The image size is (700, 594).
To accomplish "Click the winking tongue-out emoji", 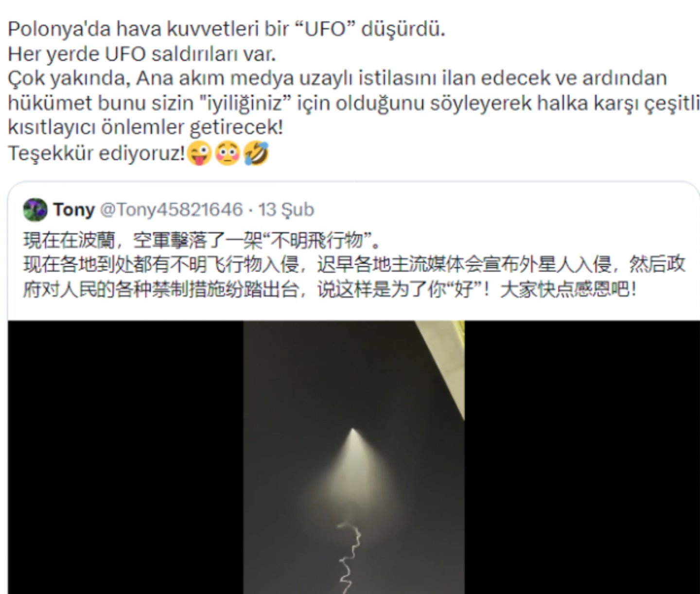I will 199,153.
